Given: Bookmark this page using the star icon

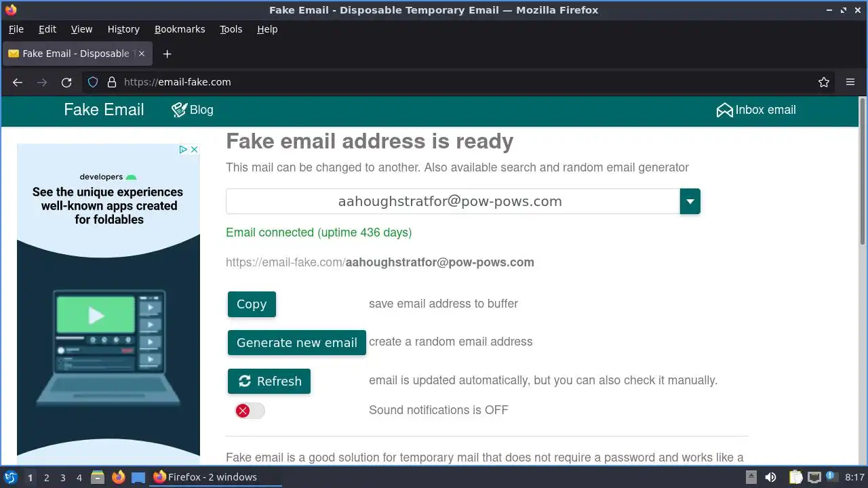Looking at the screenshot, I should tap(824, 82).
